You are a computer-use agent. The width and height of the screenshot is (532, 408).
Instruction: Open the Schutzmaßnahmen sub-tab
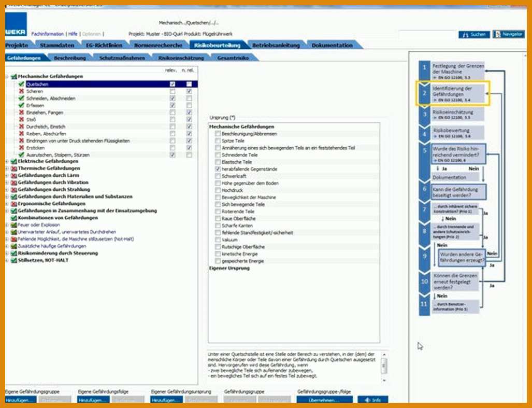[122, 58]
